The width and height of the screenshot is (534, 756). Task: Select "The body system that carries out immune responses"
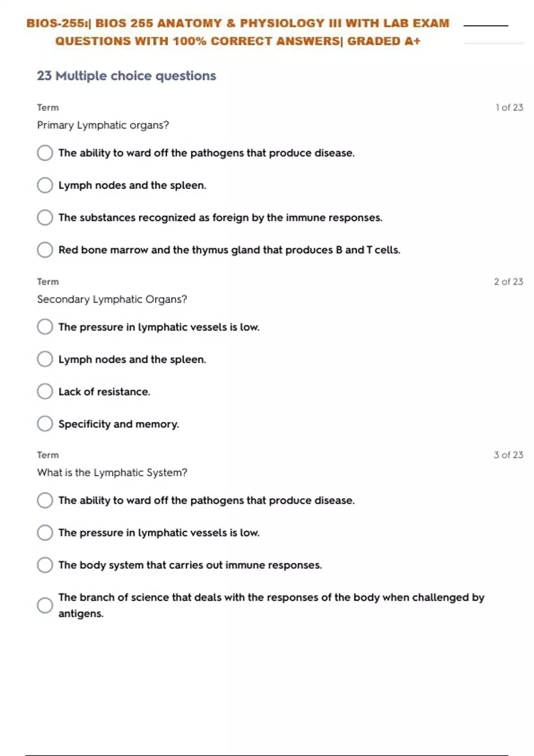45,565
